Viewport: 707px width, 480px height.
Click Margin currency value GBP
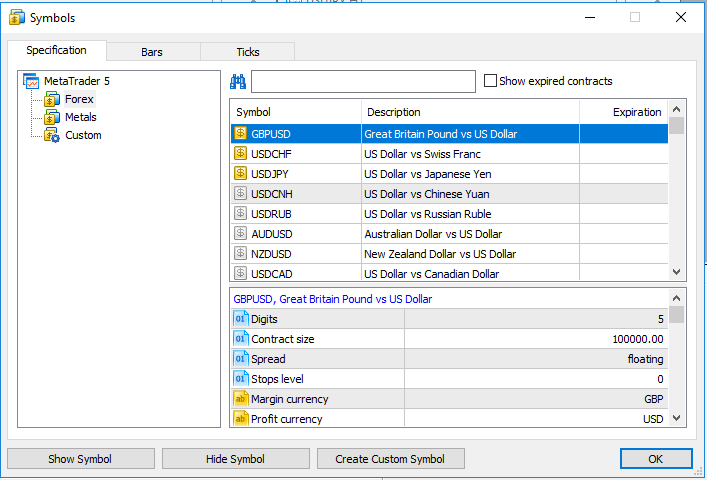(x=654, y=399)
